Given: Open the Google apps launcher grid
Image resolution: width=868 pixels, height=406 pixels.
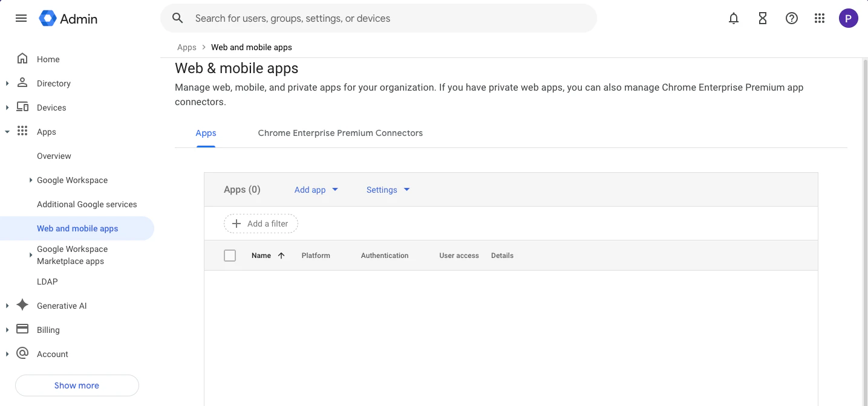Looking at the screenshot, I should pos(820,18).
